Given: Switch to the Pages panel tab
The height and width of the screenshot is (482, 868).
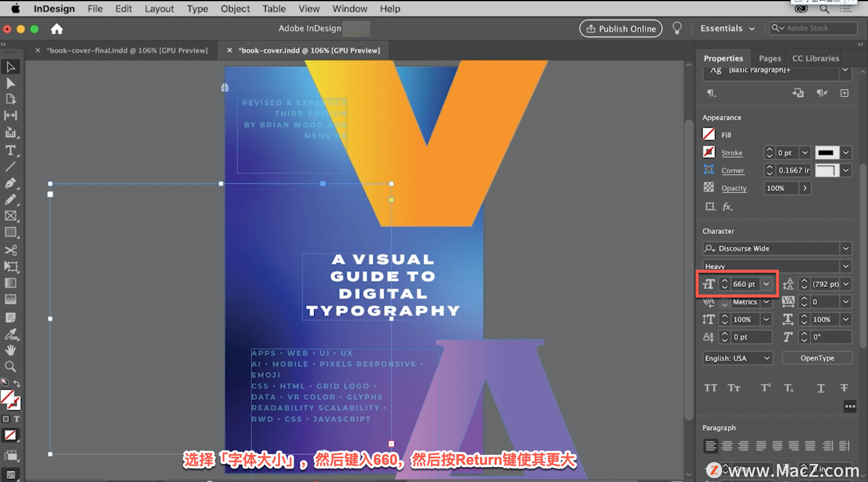Looking at the screenshot, I should [x=770, y=58].
